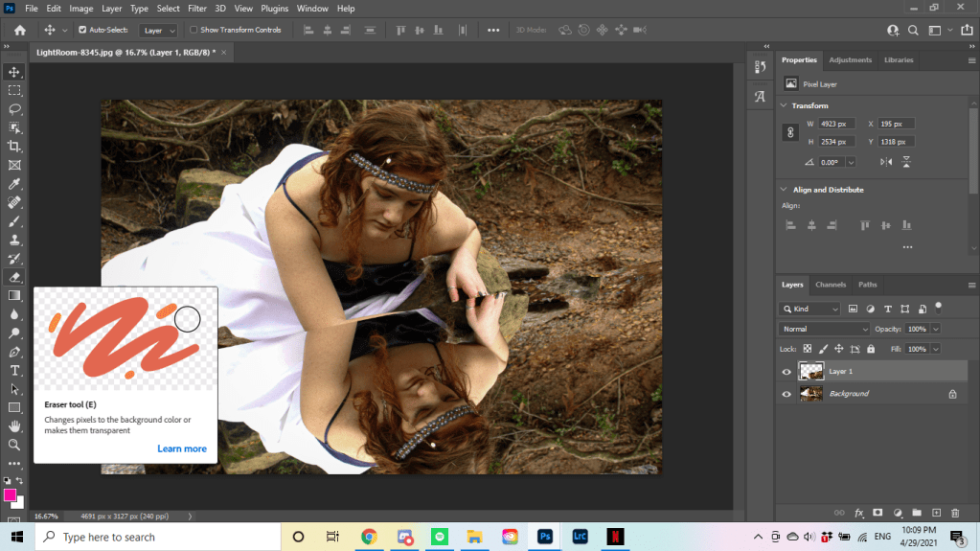Switch to the Adjustments panel tab

point(850,59)
